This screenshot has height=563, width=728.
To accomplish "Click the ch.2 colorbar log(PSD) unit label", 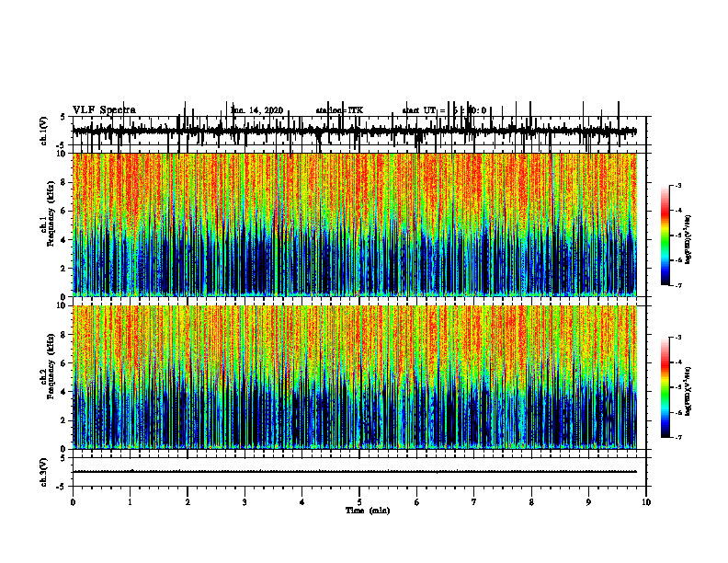I will pos(688,391).
